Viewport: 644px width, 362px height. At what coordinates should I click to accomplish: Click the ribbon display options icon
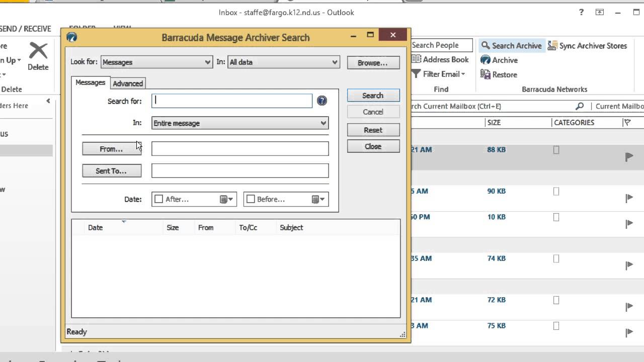click(600, 12)
